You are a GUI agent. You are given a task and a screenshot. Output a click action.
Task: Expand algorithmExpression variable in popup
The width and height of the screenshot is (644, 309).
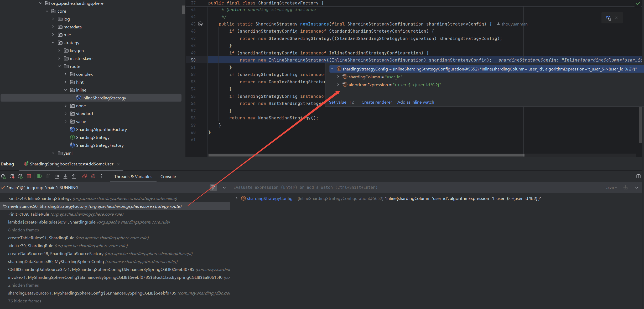click(x=338, y=85)
